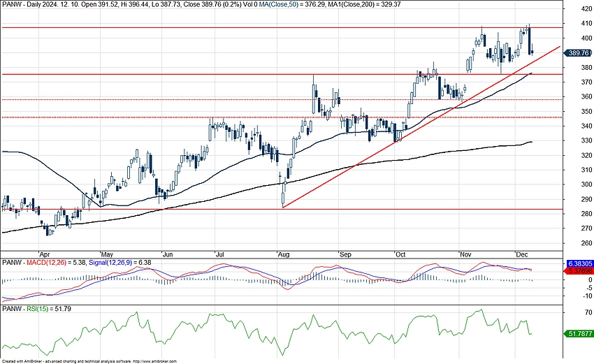594x364 pixels.
Task: Click the Aug label on the time axis
Action: click(283, 254)
